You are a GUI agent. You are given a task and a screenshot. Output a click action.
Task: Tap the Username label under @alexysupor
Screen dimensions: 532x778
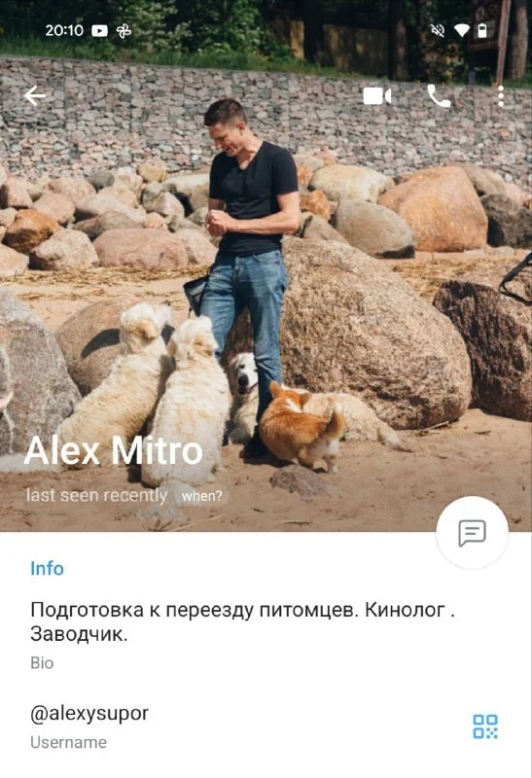tap(68, 742)
